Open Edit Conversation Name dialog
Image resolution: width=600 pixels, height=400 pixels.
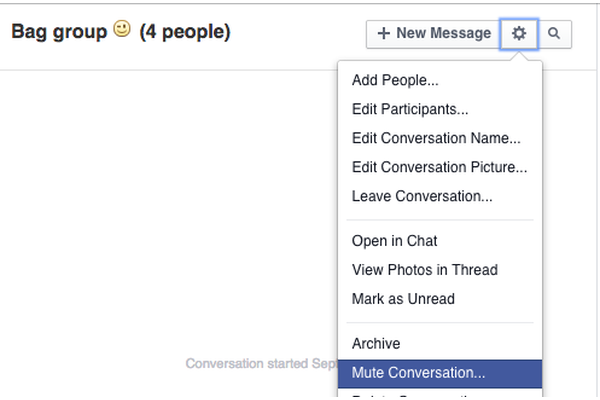coord(436,139)
